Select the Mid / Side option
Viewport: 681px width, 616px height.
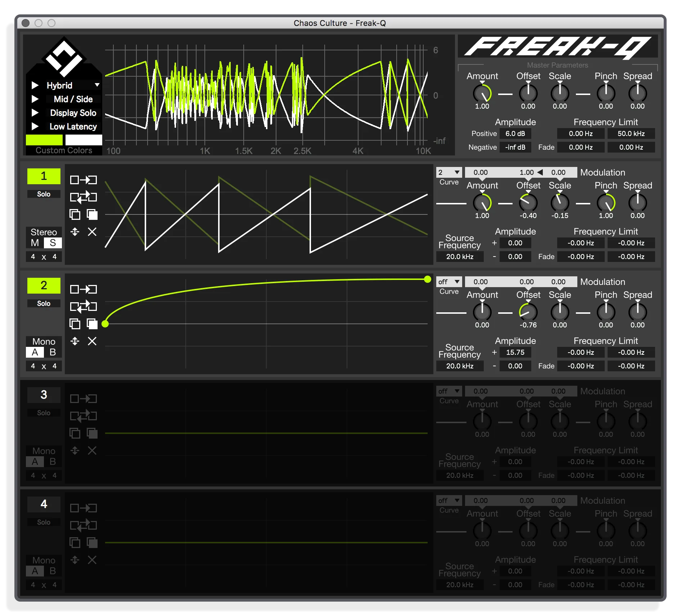[x=73, y=99]
